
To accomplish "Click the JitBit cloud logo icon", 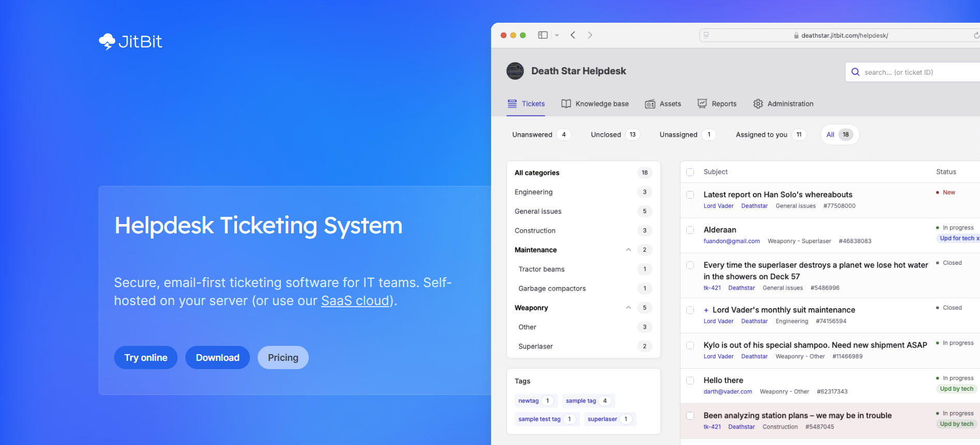I will coord(107,41).
